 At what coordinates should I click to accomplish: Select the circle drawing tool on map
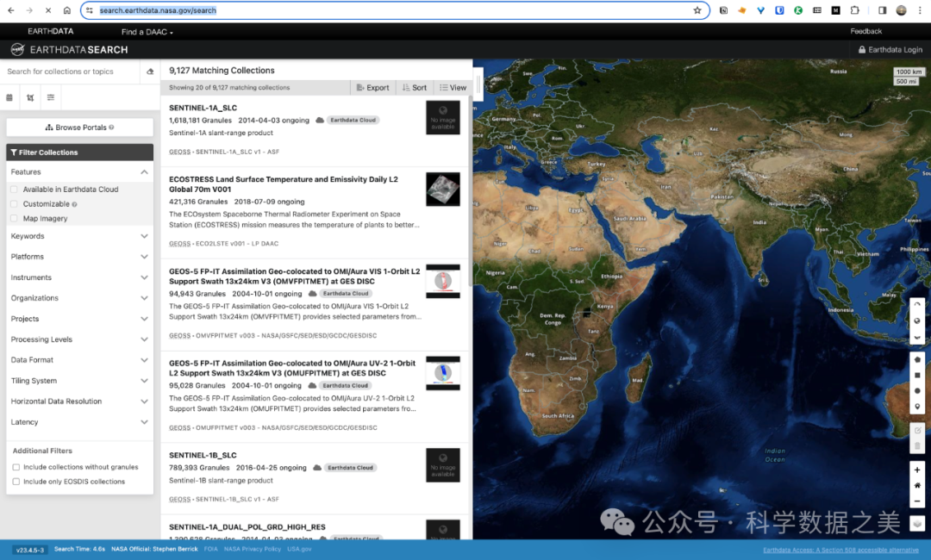pyautogui.click(x=917, y=390)
